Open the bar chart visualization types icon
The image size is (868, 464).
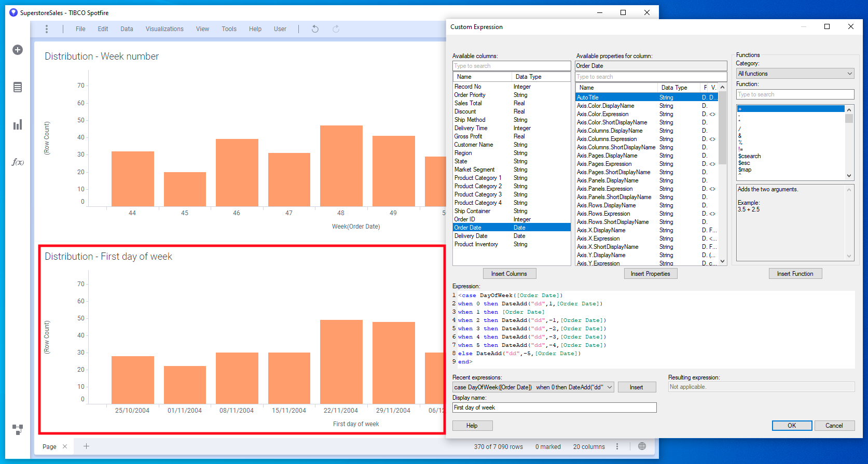coord(18,124)
